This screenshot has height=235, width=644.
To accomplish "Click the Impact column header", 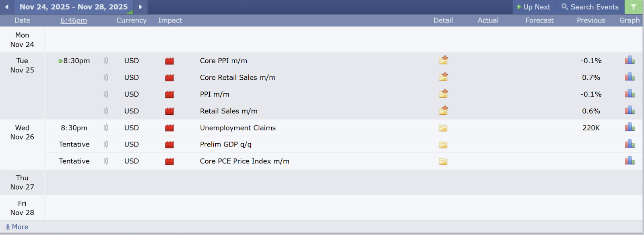I will (x=170, y=20).
